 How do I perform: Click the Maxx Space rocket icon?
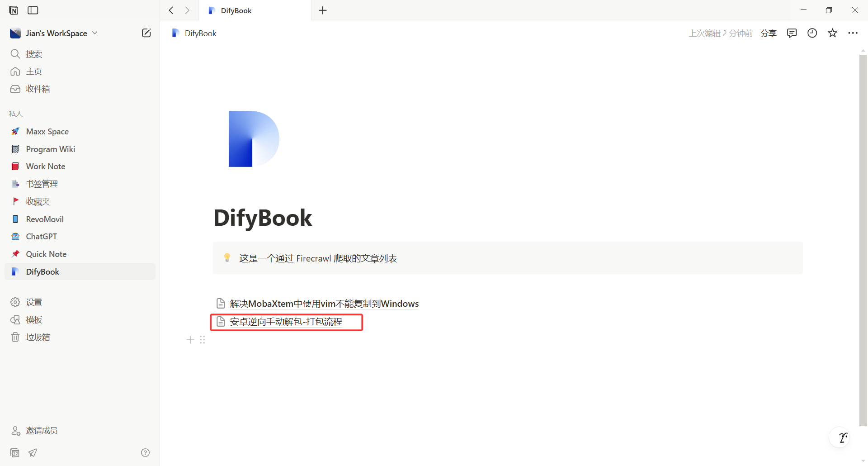click(x=15, y=131)
